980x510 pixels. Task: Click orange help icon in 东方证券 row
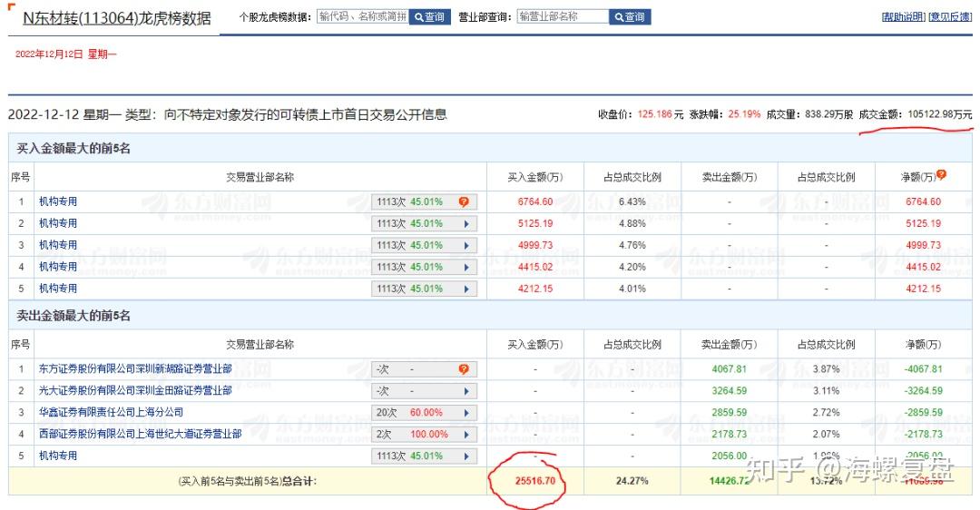click(x=464, y=369)
